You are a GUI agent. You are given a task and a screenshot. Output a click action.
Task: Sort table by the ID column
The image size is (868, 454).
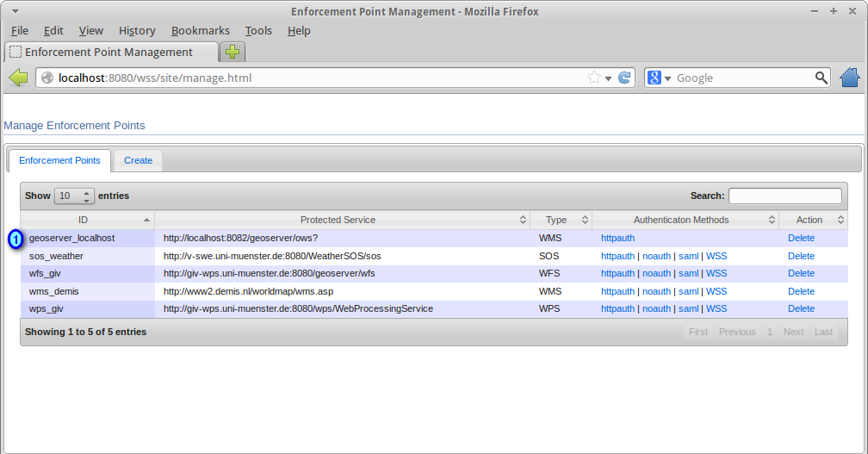(88, 220)
